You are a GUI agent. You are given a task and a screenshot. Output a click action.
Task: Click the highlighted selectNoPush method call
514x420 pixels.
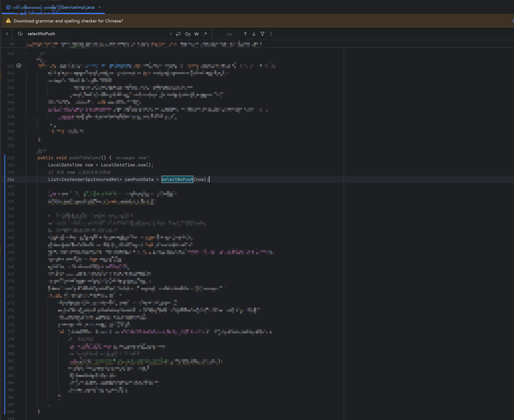[177, 179]
